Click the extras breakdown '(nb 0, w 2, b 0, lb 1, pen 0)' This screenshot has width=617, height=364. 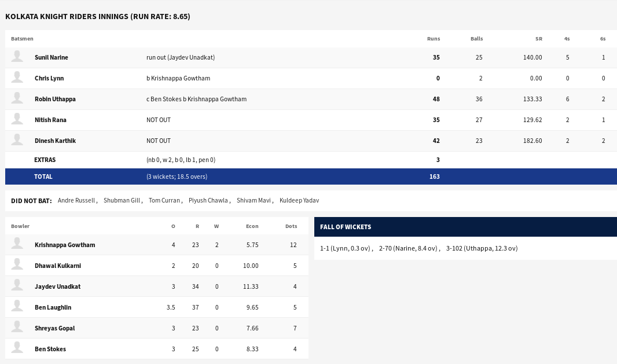[x=181, y=160]
